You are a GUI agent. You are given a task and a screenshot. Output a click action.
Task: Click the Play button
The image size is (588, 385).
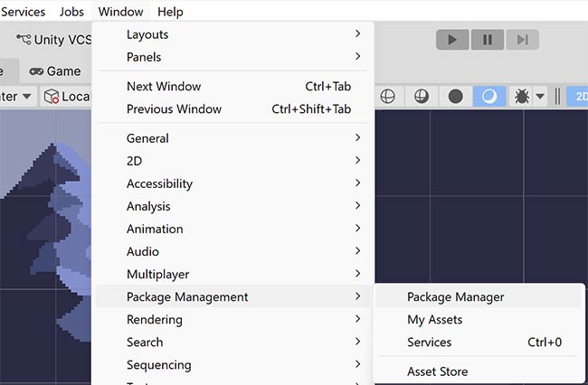click(452, 40)
